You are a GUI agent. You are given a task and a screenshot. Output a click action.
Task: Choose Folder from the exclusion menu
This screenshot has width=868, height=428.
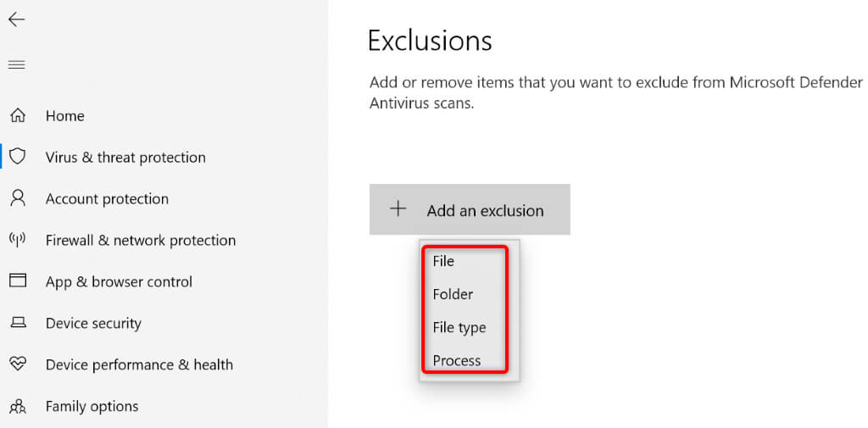pyautogui.click(x=453, y=294)
